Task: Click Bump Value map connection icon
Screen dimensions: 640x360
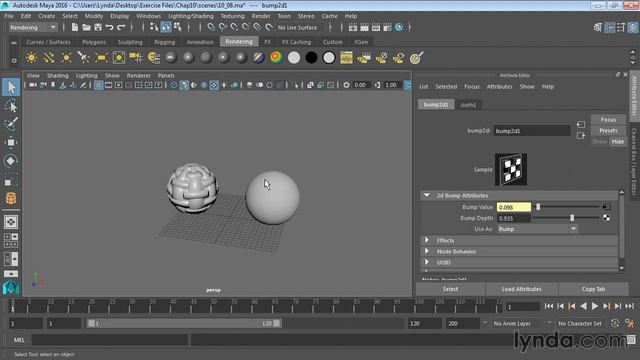Action: pyautogui.click(x=607, y=207)
